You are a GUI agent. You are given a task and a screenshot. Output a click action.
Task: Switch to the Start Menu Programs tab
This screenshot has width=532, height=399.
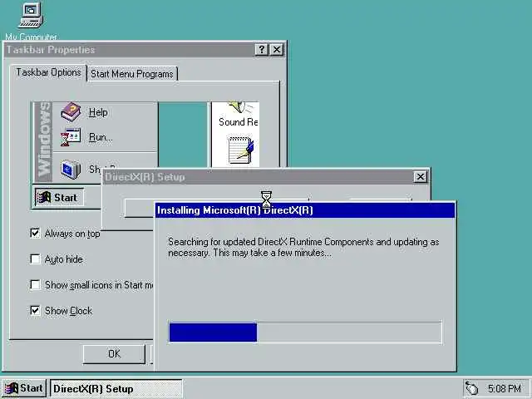pyautogui.click(x=132, y=74)
